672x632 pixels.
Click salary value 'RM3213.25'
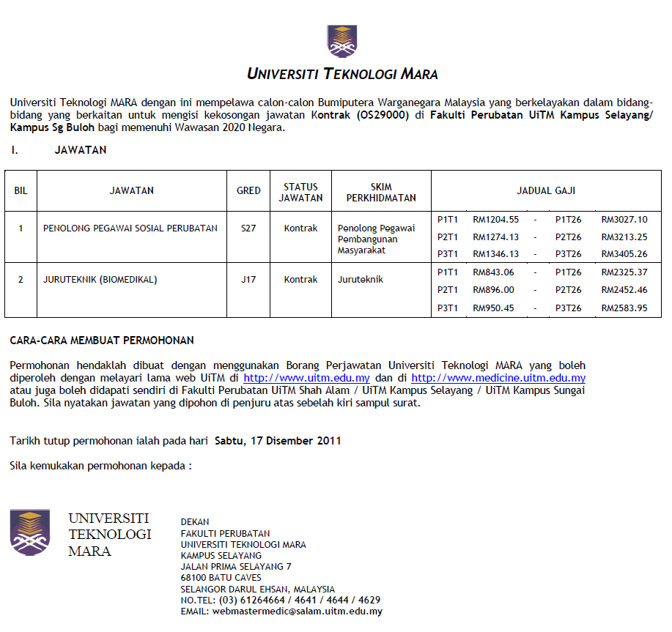pos(624,237)
